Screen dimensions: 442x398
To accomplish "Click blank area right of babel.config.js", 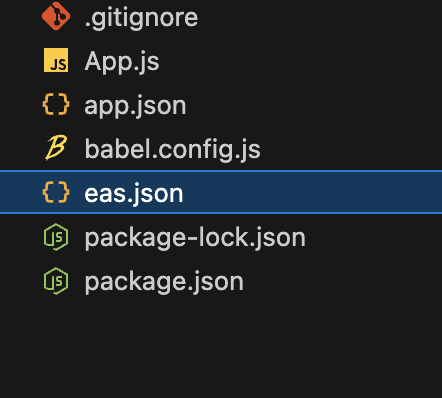I will 352,148.
